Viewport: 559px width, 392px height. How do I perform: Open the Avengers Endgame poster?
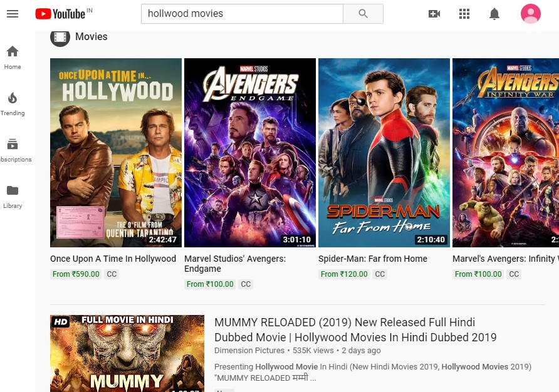click(x=250, y=153)
